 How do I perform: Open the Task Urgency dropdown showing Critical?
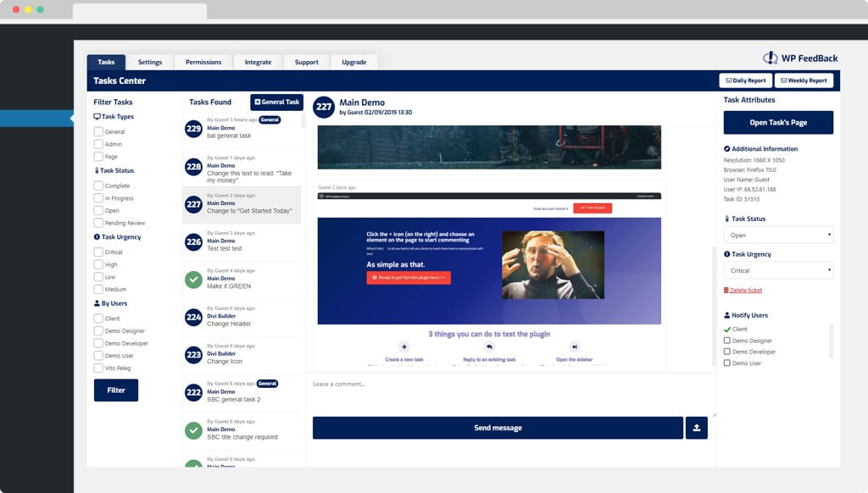[x=776, y=270]
